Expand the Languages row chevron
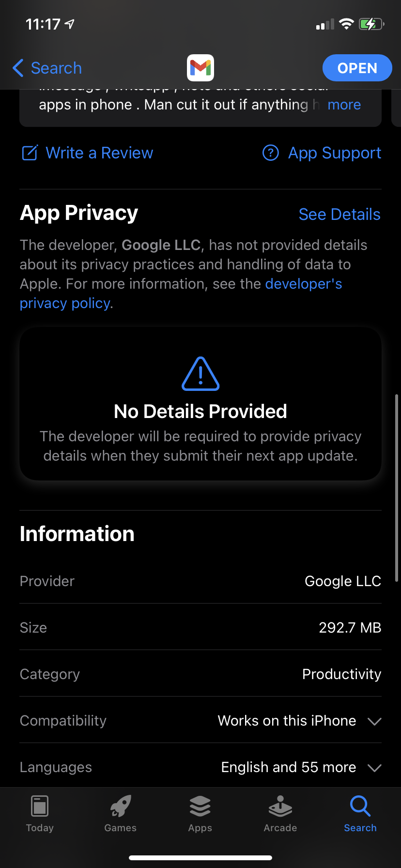 coord(374,768)
